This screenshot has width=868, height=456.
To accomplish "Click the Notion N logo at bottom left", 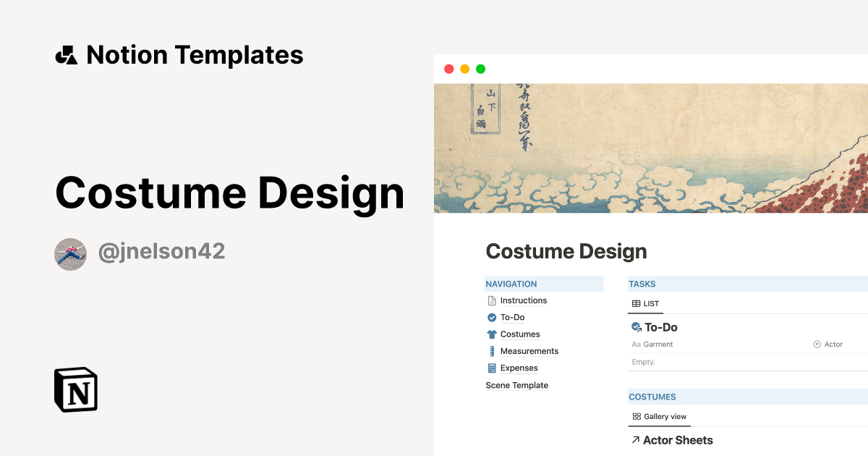I will tap(75, 389).
